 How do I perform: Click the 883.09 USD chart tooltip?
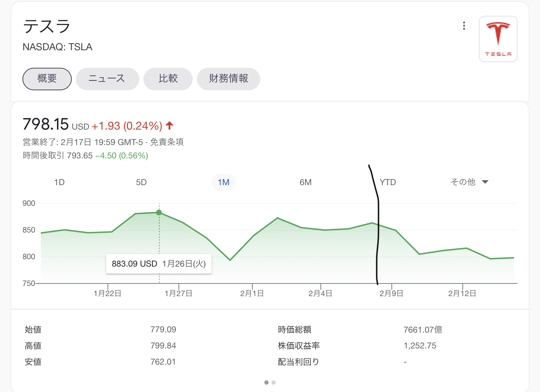tap(159, 264)
